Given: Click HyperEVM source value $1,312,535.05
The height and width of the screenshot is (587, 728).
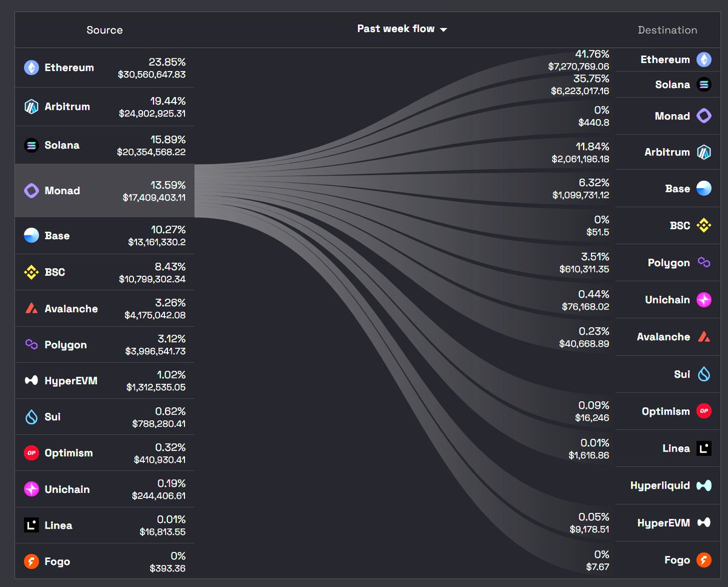Looking at the screenshot, I should pyautogui.click(x=156, y=387).
